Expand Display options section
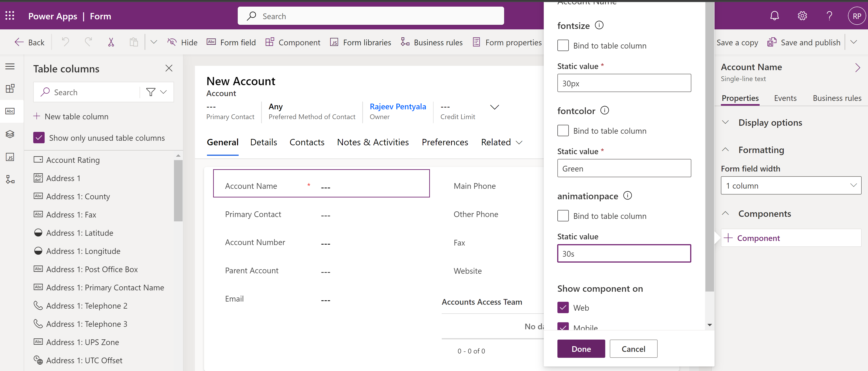This screenshot has width=868, height=371. point(770,123)
